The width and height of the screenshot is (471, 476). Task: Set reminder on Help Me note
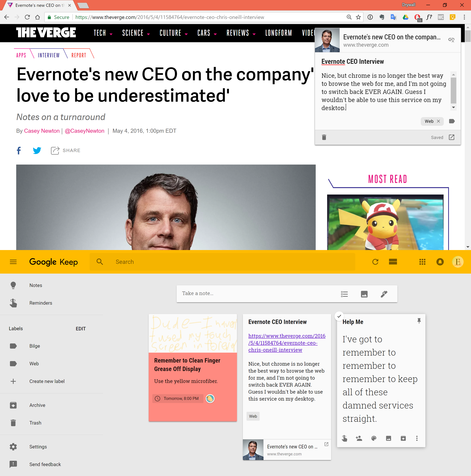click(x=344, y=438)
